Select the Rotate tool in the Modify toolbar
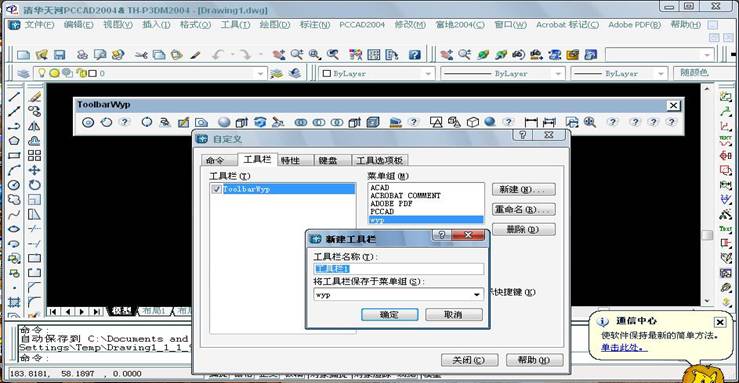739x383 pixels. [34, 185]
